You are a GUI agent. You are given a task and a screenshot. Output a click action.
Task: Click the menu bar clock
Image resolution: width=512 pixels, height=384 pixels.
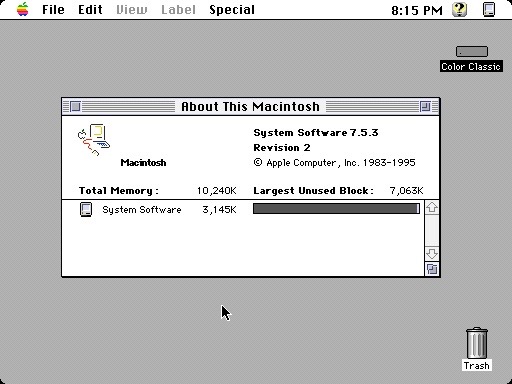(417, 10)
